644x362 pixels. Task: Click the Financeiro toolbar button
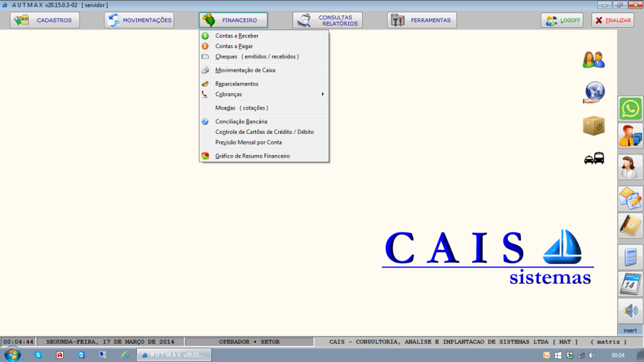[x=233, y=20]
